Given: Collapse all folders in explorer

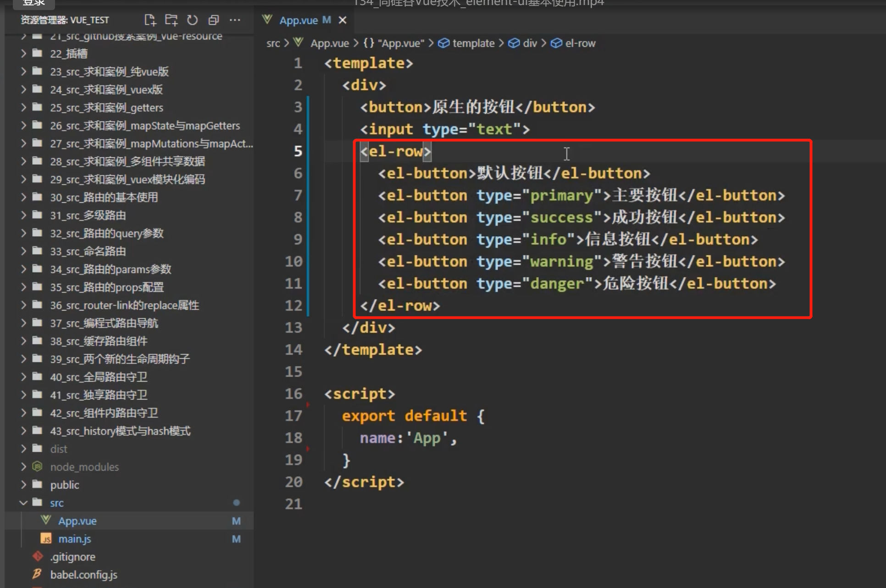Looking at the screenshot, I should coord(213,20).
